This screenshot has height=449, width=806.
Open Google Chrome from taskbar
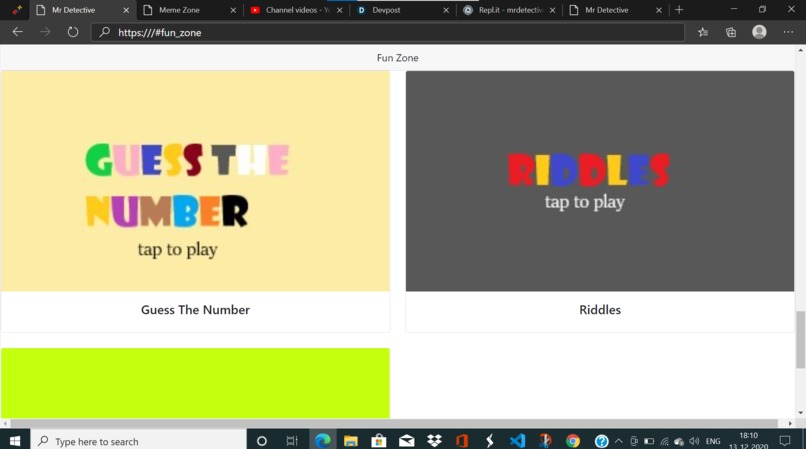point(573,441)
